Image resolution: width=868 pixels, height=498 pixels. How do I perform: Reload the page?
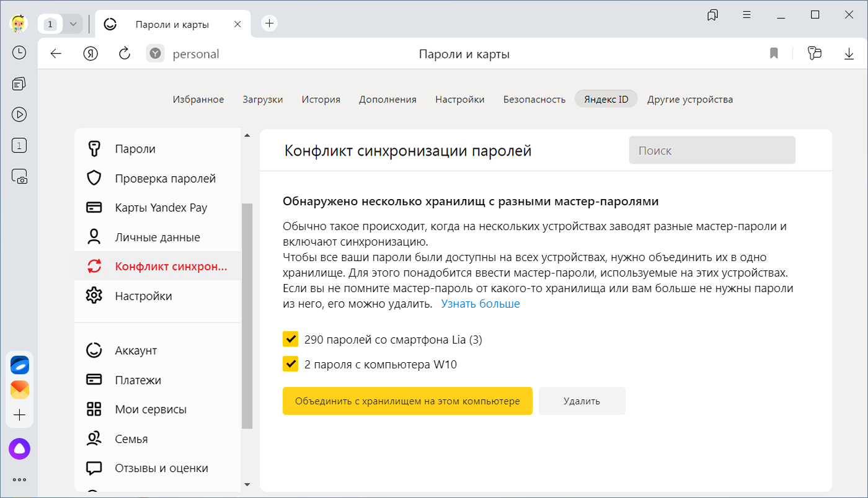point(125,54)
